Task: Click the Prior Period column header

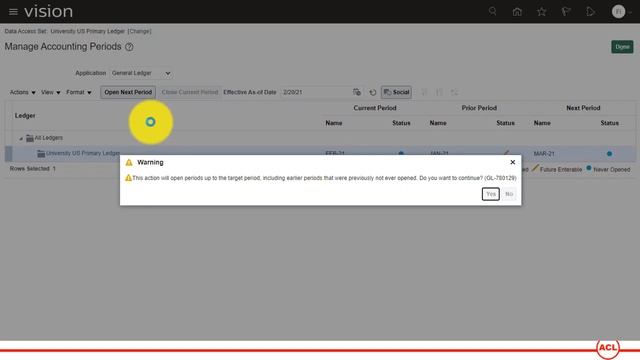Action: pos(479,108)
